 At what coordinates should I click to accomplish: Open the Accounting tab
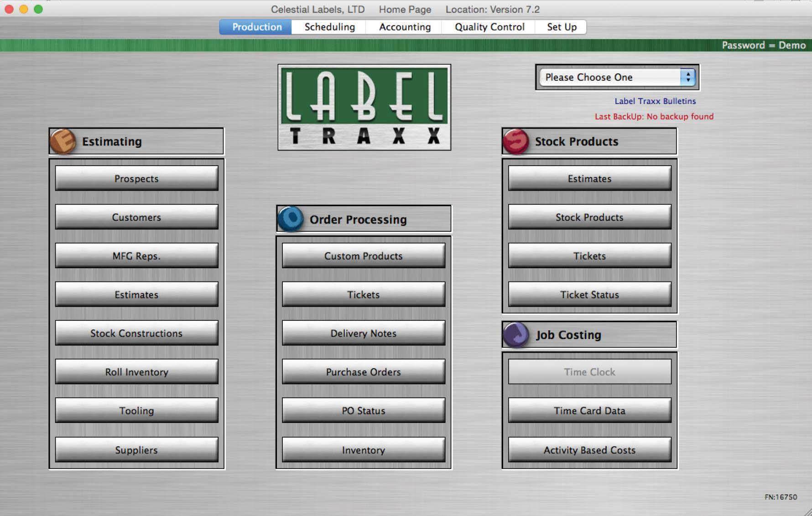click(x=405, y=27)
